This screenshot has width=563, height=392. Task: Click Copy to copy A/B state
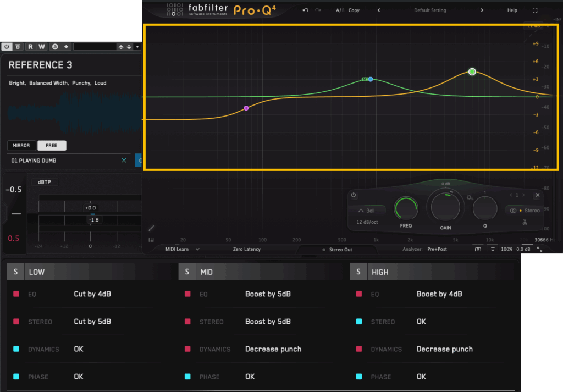click(x=354, y=10)
